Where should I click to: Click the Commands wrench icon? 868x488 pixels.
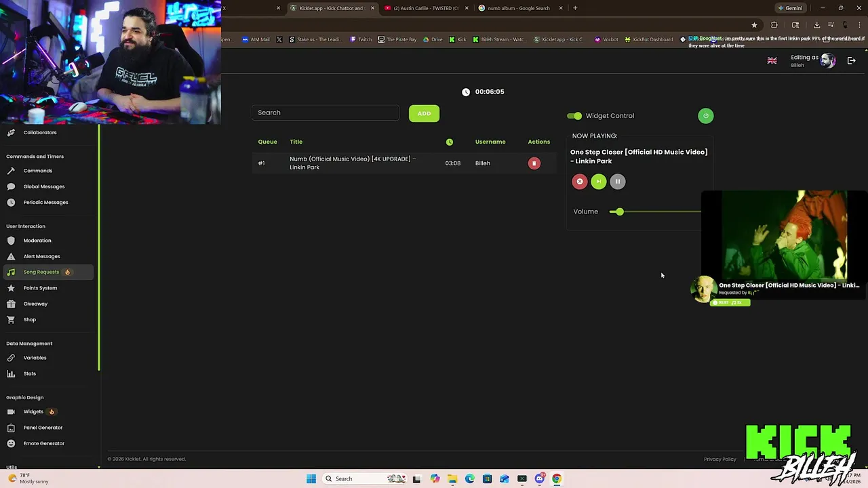(x=11, y=171)
